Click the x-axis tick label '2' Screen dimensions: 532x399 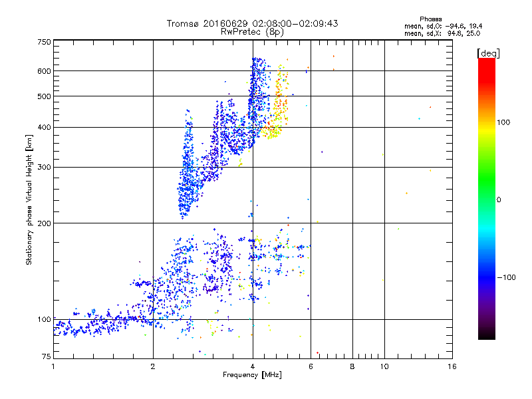(153, 366)
